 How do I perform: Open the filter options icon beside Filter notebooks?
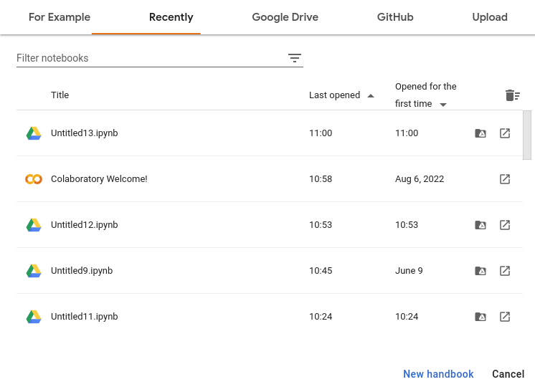coord(295,58)
